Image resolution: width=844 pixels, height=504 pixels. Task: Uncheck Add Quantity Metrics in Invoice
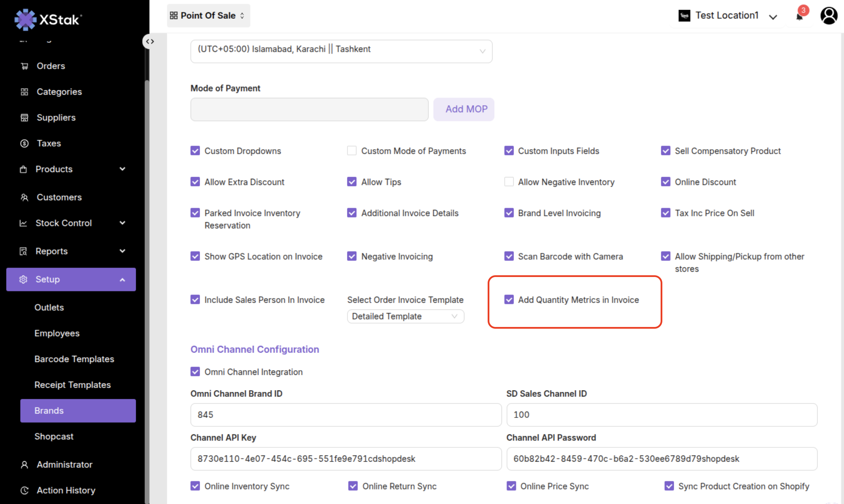point(509,300)
